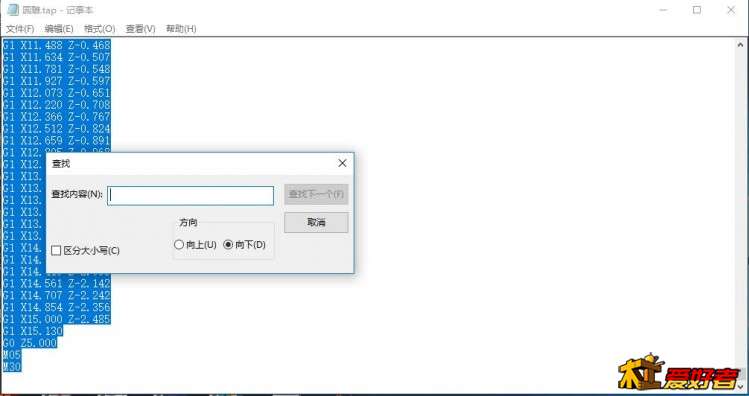Screen dimensions: 749x396
Task: Open the 查看(V) menu
Action: click(x=140, y=29)
